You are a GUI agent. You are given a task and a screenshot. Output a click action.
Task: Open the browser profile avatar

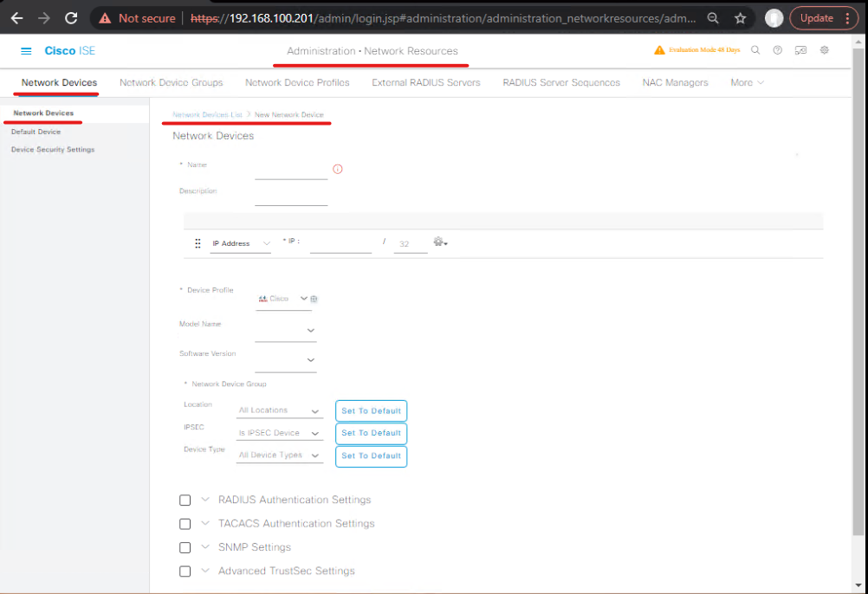coord(774,18)
